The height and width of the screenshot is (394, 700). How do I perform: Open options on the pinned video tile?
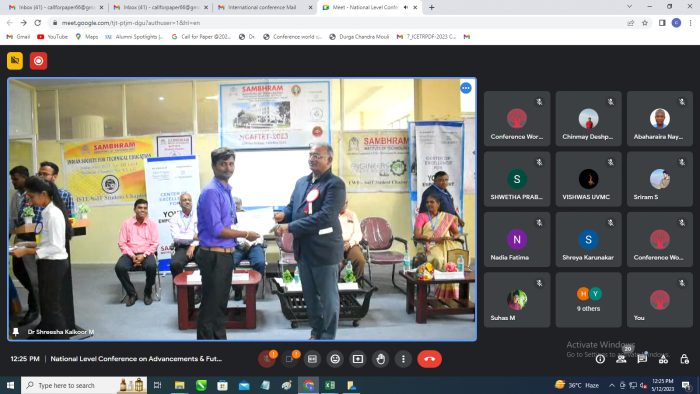pos(466,88)
